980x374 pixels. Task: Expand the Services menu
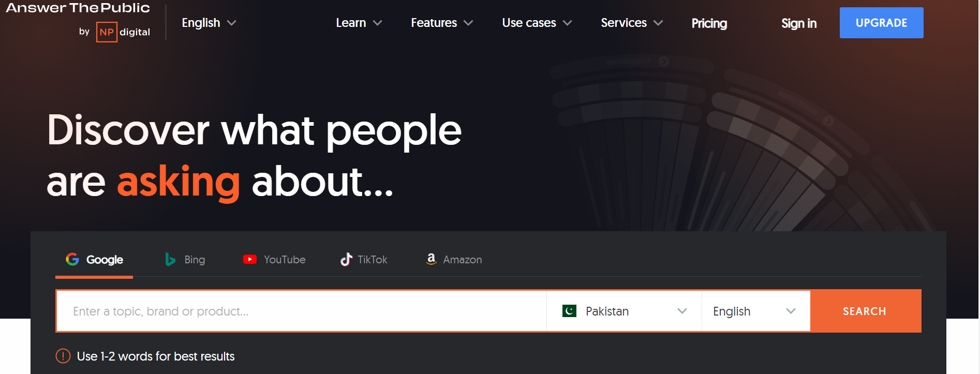coord(632,23)
